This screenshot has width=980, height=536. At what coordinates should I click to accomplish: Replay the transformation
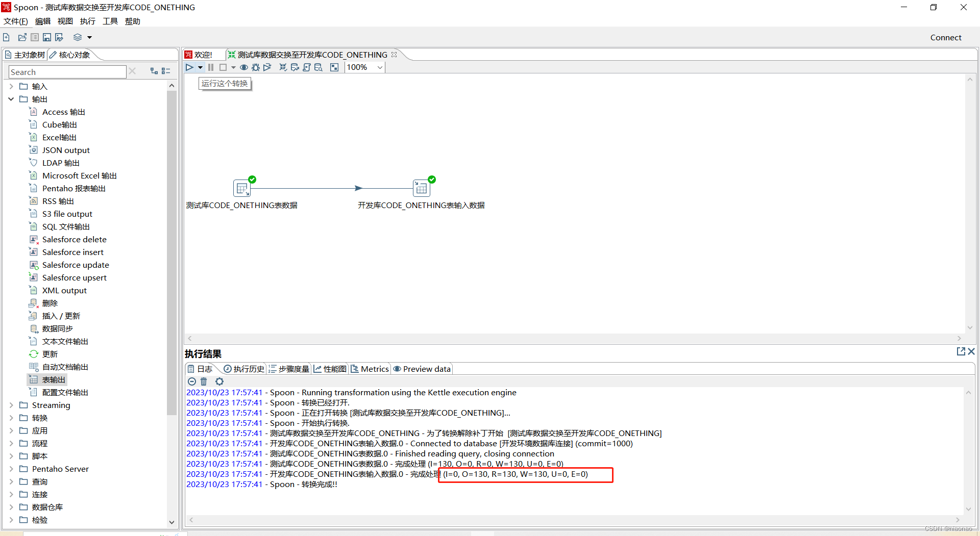[267, 67]
